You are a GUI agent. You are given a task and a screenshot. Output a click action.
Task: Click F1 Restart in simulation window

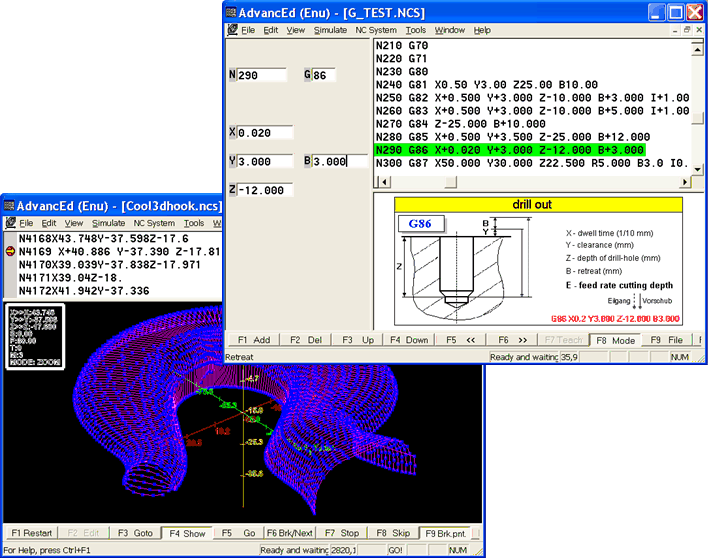(32, 533)
